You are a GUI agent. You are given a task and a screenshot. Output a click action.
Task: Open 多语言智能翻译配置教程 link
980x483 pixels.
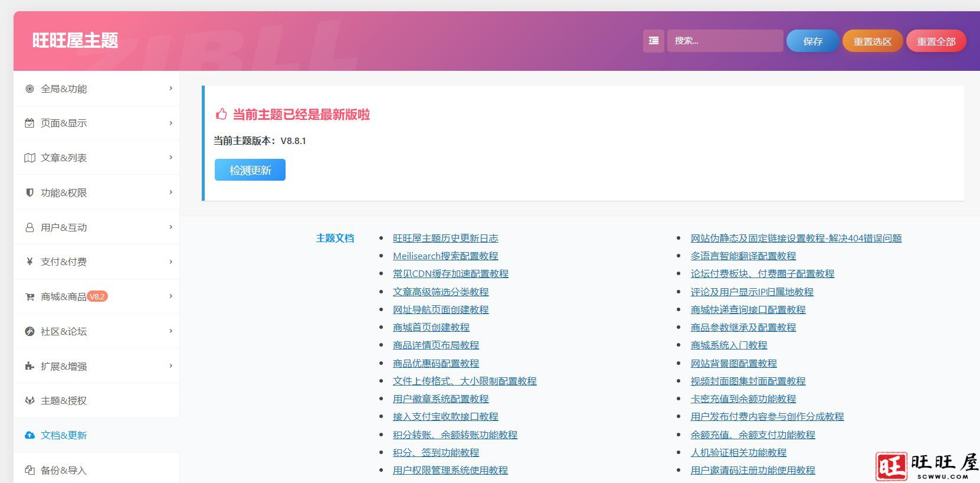pyautogui.click(x=743, y=256)
